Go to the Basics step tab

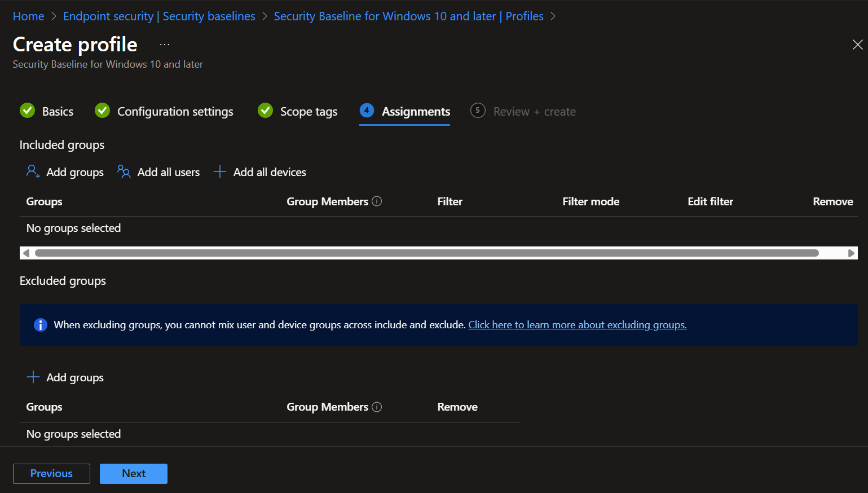coord(47,111)
